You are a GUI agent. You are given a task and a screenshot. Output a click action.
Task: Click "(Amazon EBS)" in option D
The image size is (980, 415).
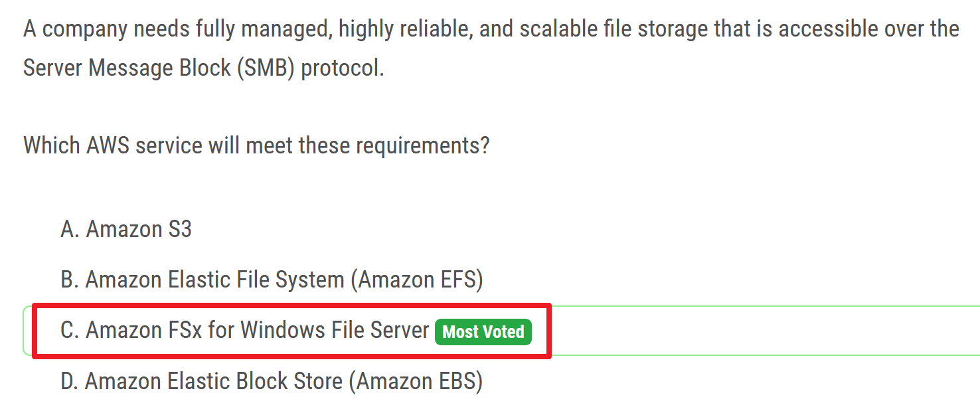click(x=416, y=381)
